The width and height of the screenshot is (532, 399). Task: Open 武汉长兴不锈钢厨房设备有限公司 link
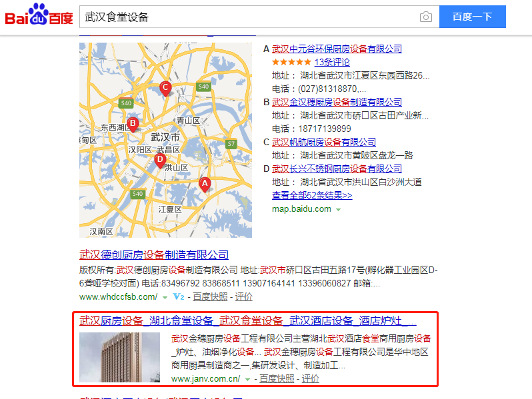click(337, 169)
